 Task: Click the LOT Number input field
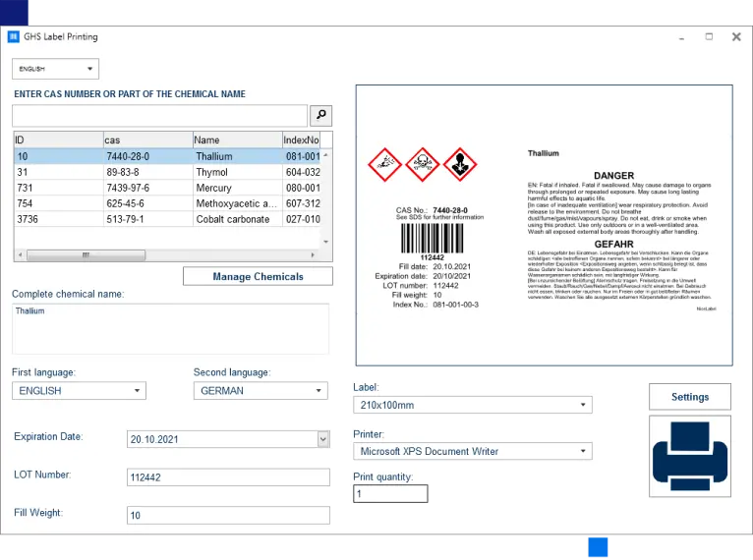pyautogui.click(x=228, y=477)
